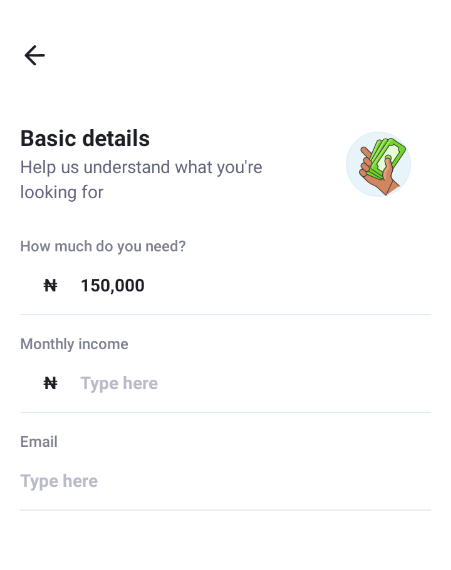
Task: Click the Email field placeholder text
Action: 59,481
